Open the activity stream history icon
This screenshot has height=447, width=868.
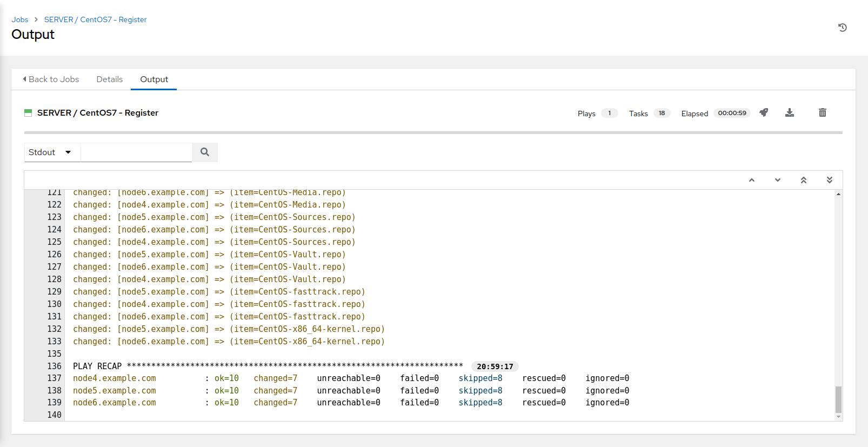[x=842, y=28]
